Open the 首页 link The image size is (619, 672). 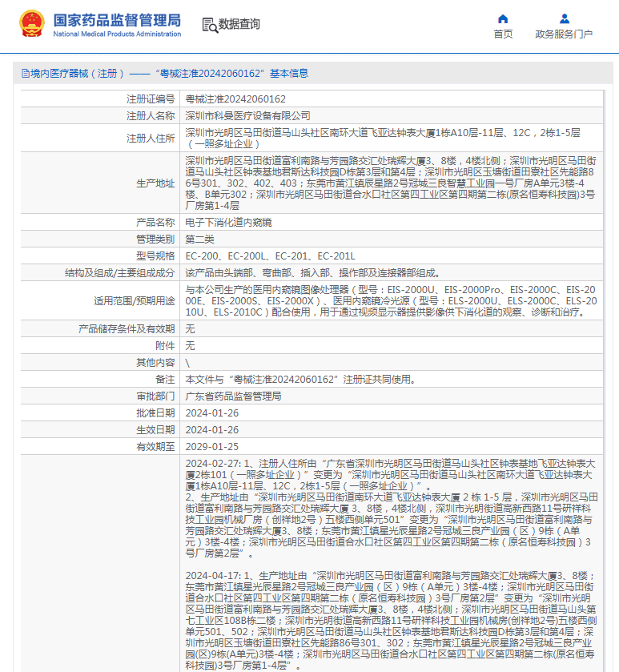[503, 34]
